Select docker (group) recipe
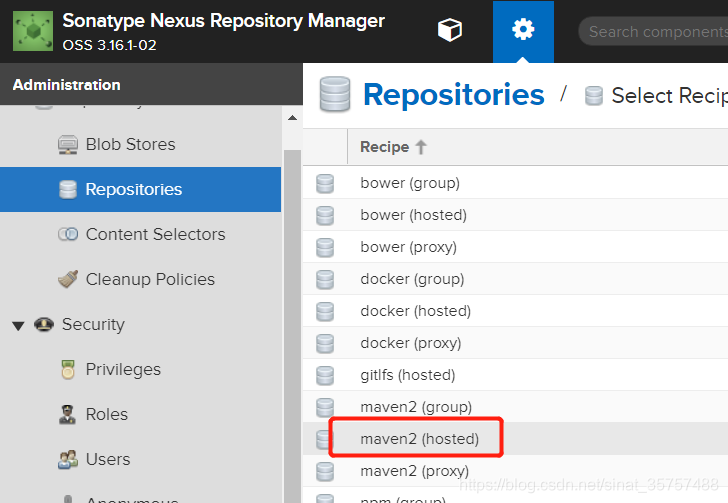 coord(412,279)
